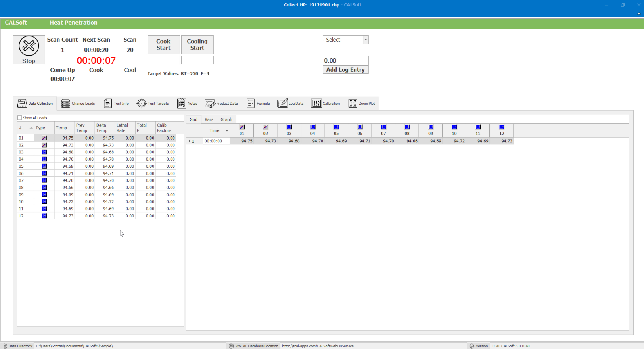The width and height of the screenshot is (644, 349).
Task: Switch to the Graph view tab
Action: 226,119
